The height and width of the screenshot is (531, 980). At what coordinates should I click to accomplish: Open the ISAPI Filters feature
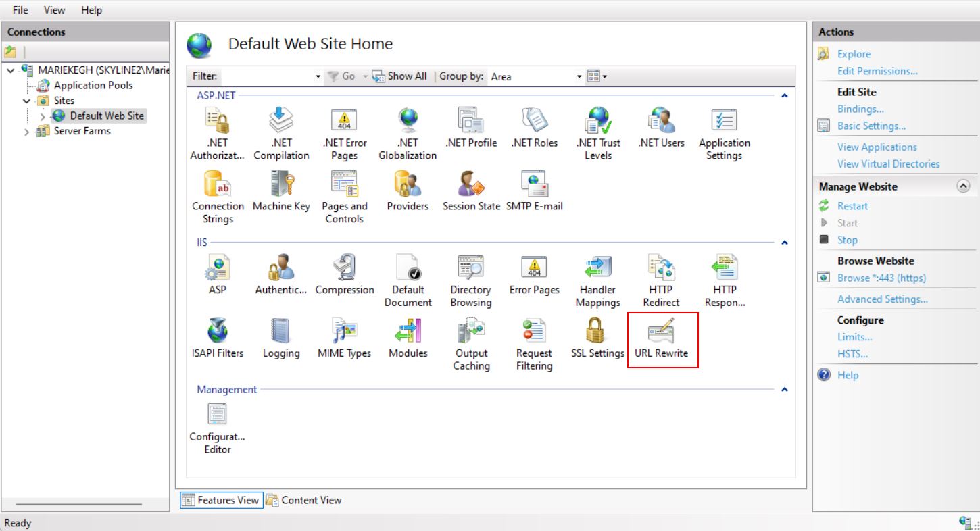click(x=218, y=339)
